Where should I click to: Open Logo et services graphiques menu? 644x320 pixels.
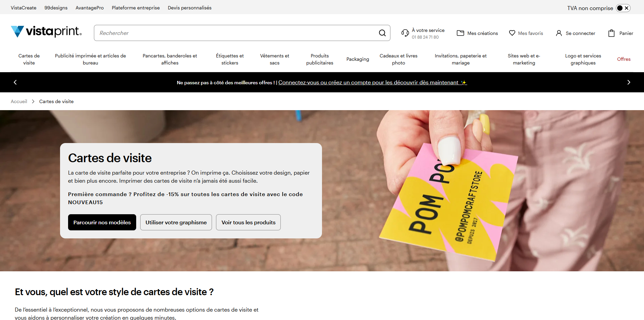583,59
